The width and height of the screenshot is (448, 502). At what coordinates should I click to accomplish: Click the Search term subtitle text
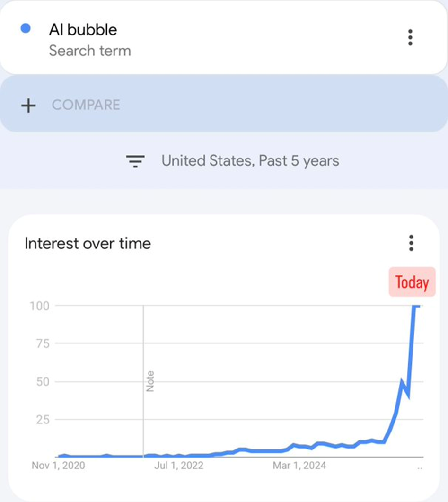[90, 51]
